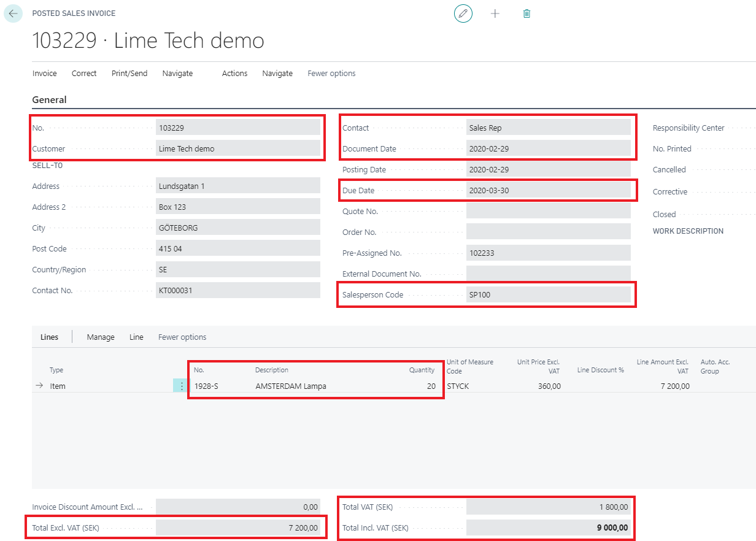Click Fewer options in the Lines section
Image resolution: width=756 pixels, height=541 pixels.
coord(182,337)
